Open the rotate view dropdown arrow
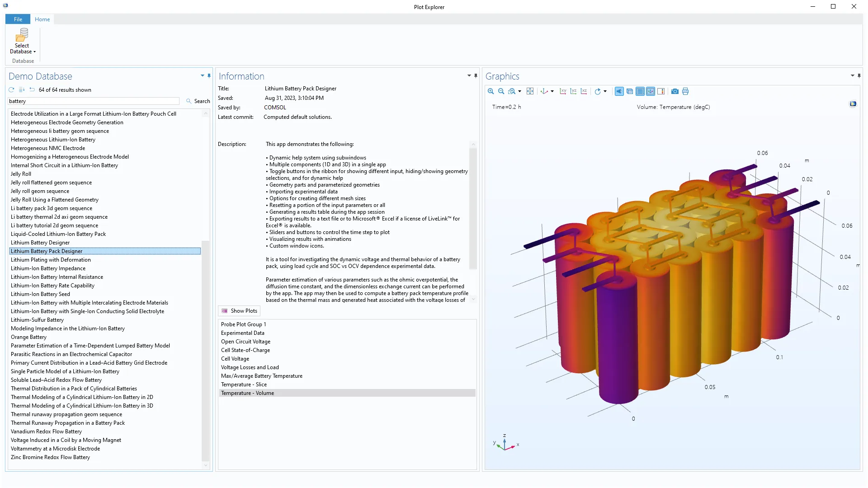The width and height of the screenshot is (868, 488). tap(605, 91)
